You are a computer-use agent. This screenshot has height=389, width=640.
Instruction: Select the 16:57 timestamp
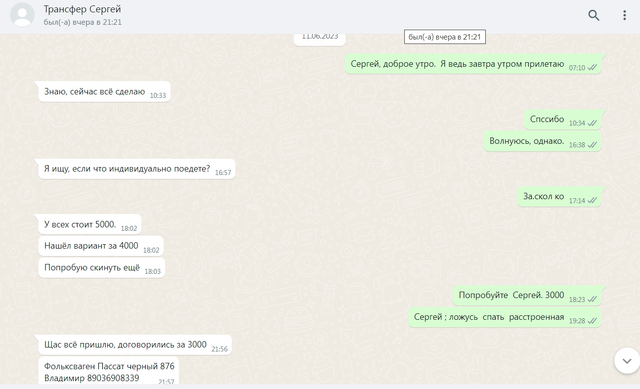tap(223, 173)
